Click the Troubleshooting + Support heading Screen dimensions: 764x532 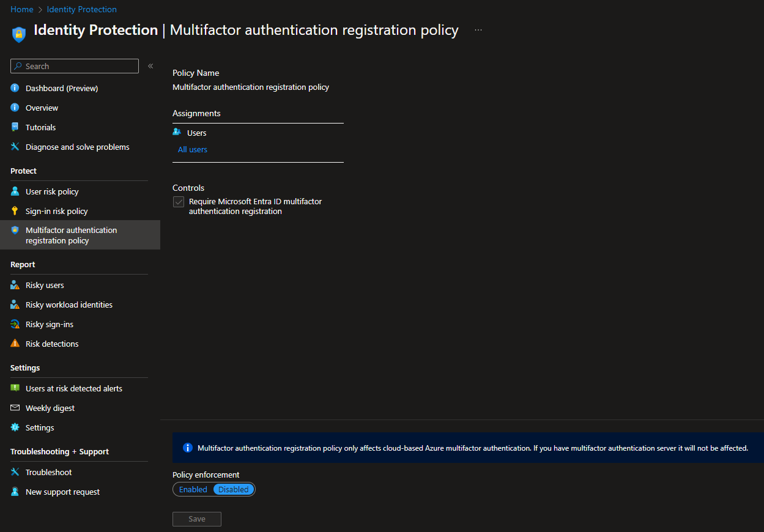coord(59,451)
